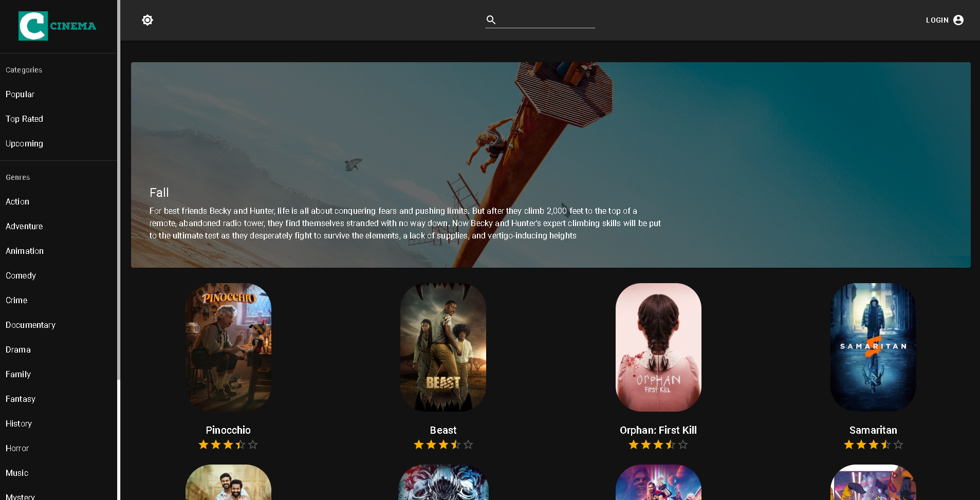The width and height of the screenshot is (980, 500).
Task: Click the Fall movie title
Action: click(x=159, y=193)
